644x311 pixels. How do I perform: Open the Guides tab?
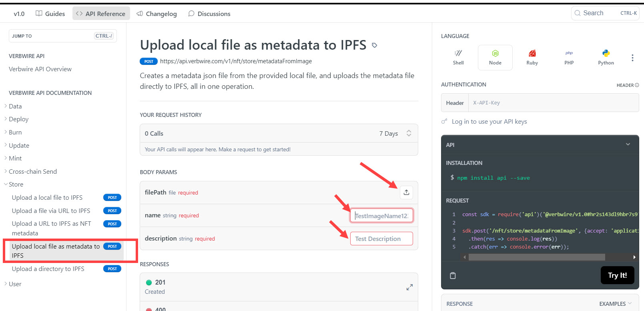pyautogui.click(x=50, y=14)
